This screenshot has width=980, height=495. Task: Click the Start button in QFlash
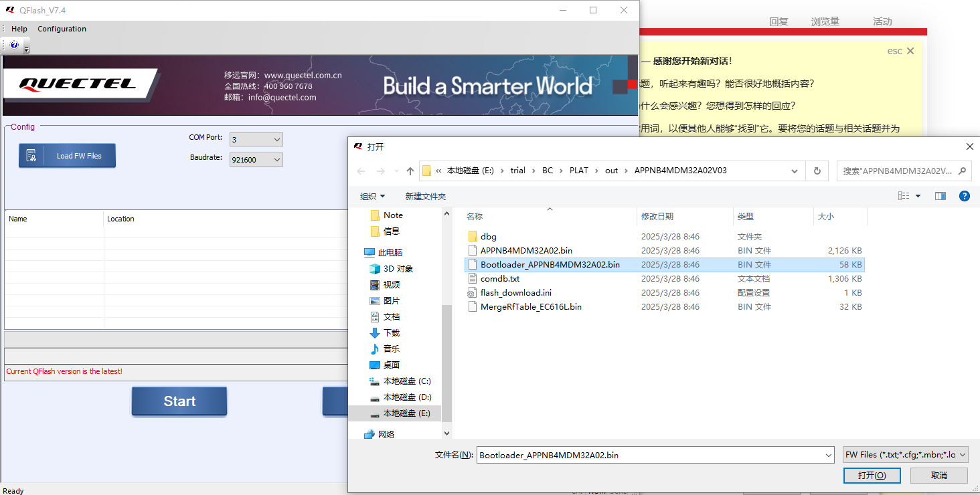tap(179, 401)
